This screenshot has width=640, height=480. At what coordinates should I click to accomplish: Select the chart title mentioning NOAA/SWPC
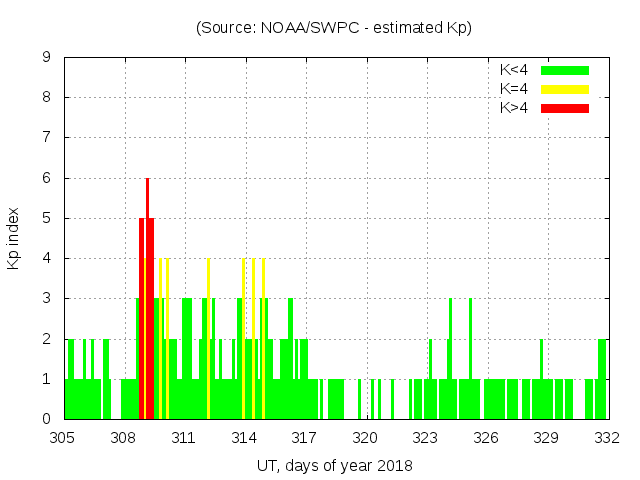[x=333, y=28]
